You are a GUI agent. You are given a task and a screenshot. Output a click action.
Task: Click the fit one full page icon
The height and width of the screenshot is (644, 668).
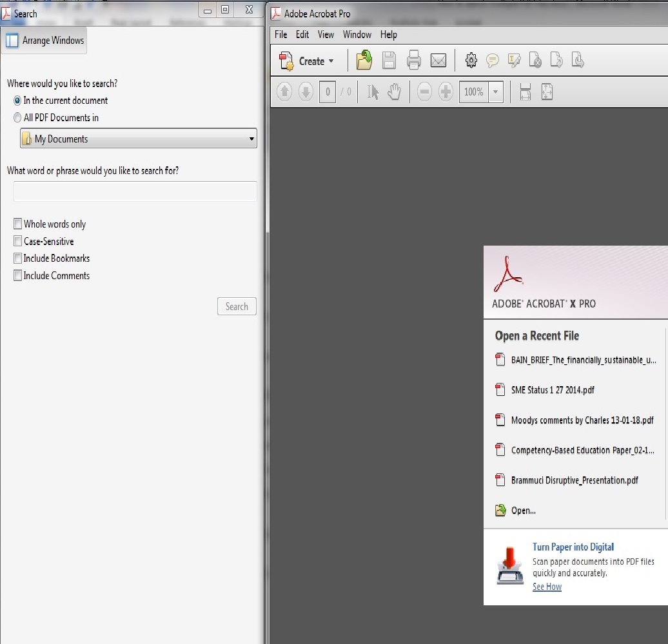pyautogui.click(x=547, y=92)
